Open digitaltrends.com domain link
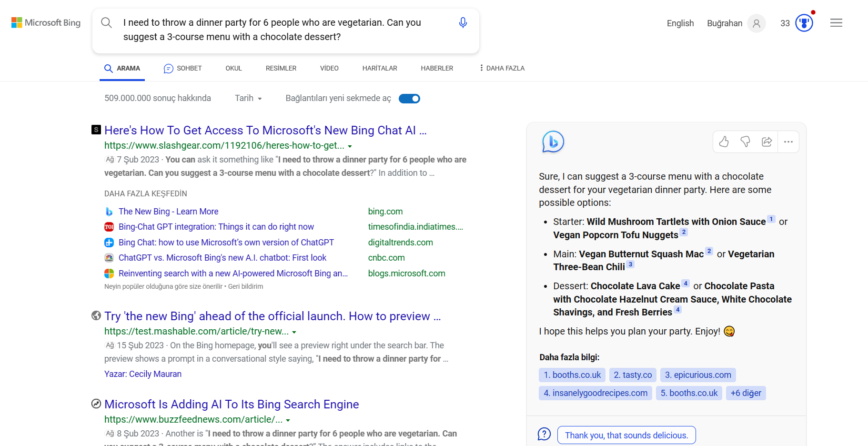Viewport: 868px width, 446px height. (400, 243)
